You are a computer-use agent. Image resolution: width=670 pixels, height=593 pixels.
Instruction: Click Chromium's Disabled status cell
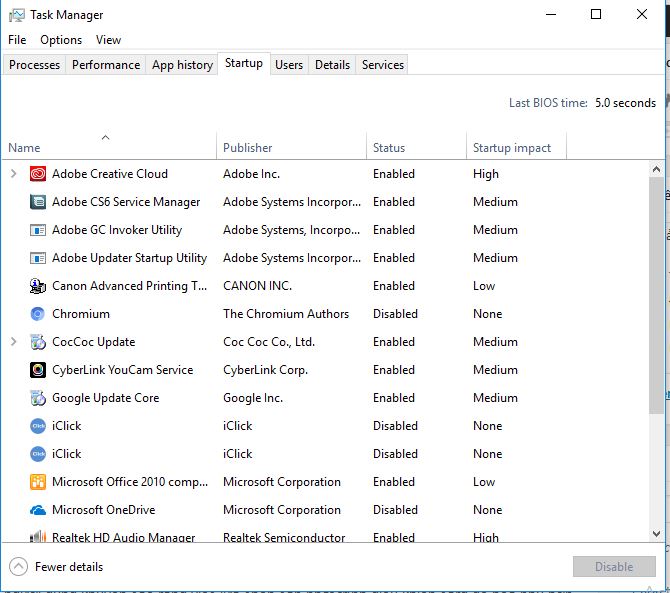pos(395,314)
